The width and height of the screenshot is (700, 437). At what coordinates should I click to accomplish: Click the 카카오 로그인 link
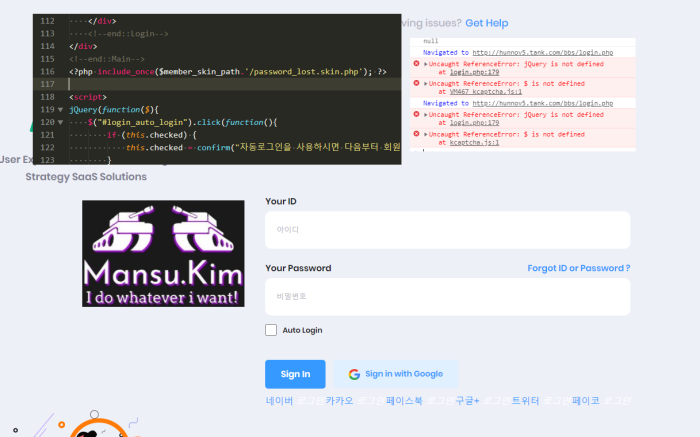[355, 400]
